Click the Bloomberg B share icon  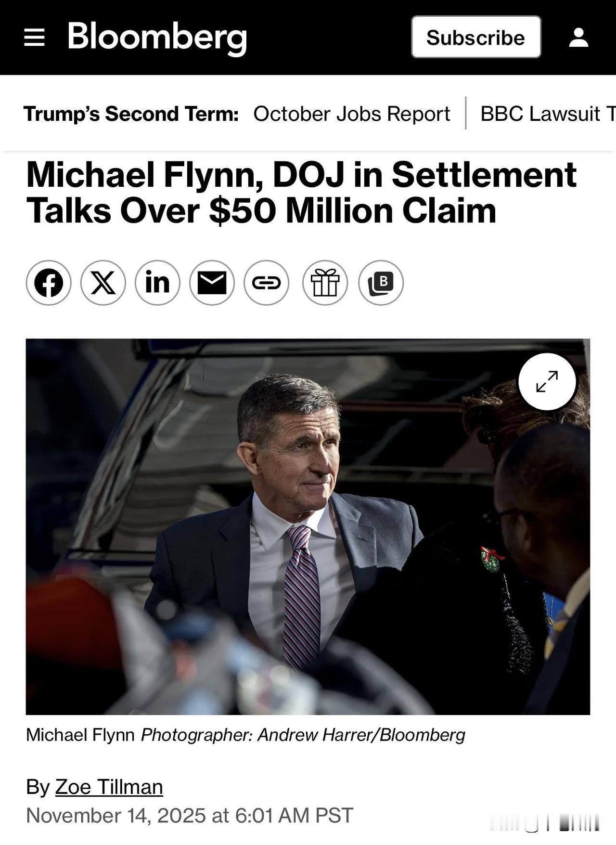coord(381,283)
